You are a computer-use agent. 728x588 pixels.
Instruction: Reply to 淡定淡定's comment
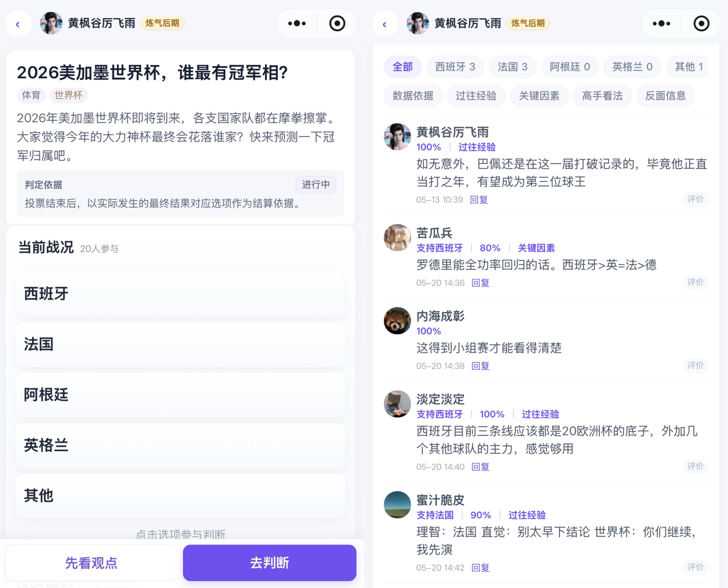[481, 467]
